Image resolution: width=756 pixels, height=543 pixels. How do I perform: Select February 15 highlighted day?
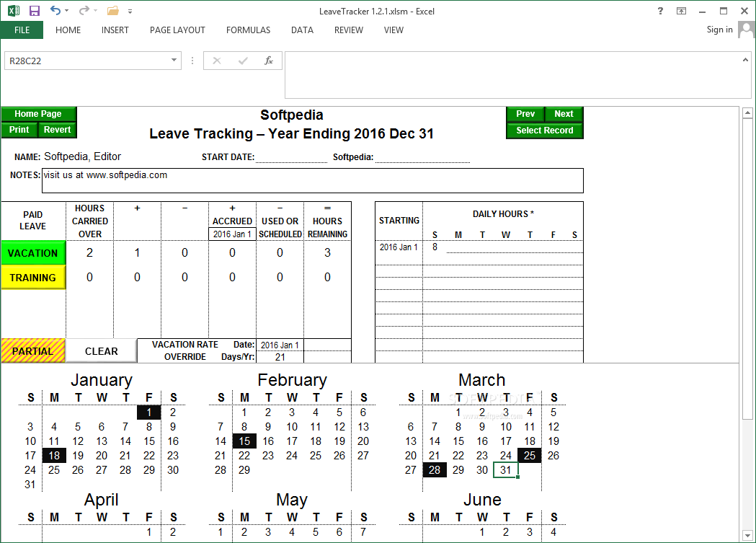click(x=244, y=441)
